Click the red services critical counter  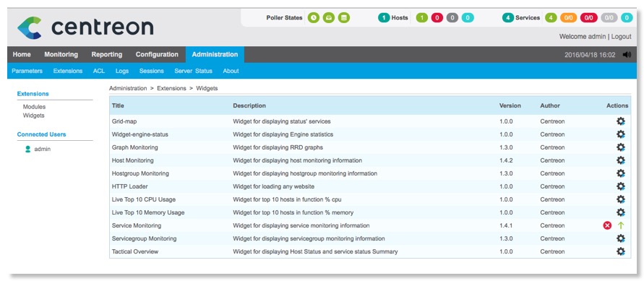pyautogui.click(x=588, y=17)
